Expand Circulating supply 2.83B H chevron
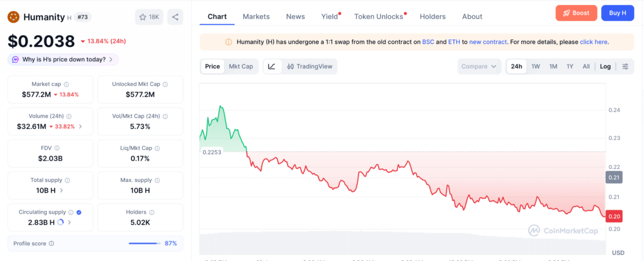 [69, 222]
